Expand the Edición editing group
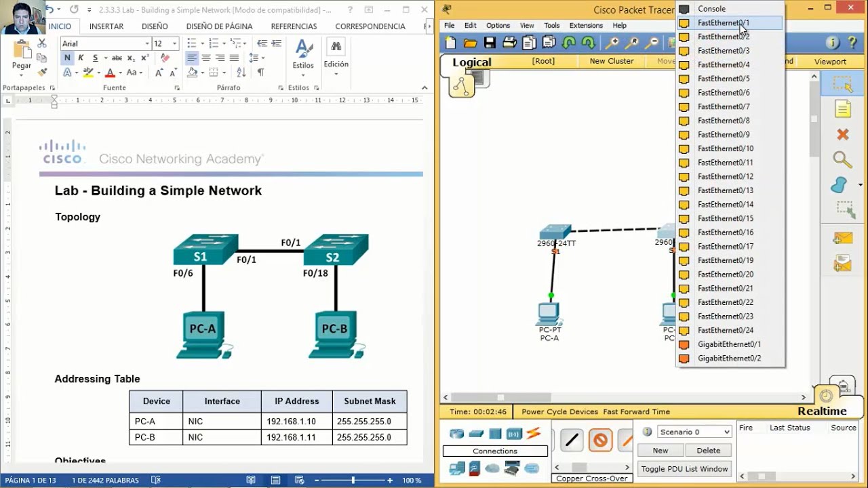The width and height of the screenshot is (868, 488). click(x=336, y=58)
